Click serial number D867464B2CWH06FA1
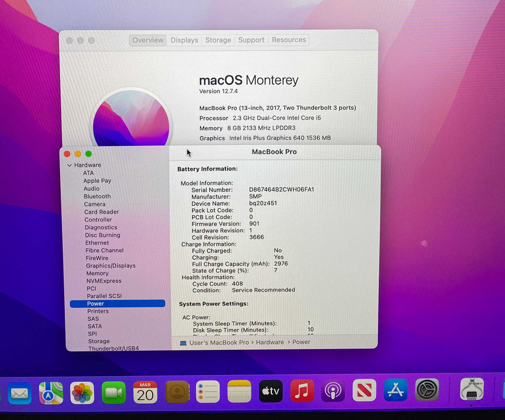This screenshot has height=420, width=505. [282, 190]
